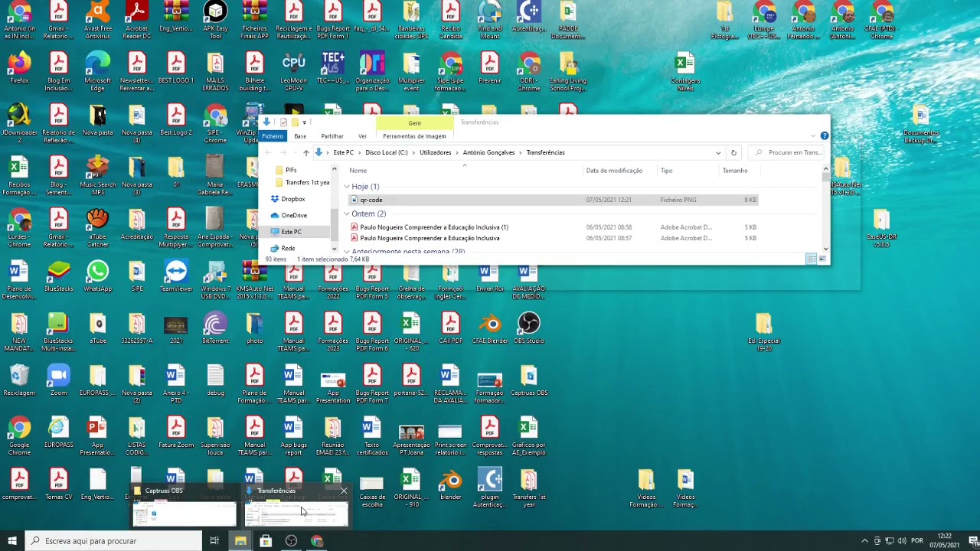Select Rede in the navigation pane
The width and height of the screenshot is (980, 551).
[288, 249]
